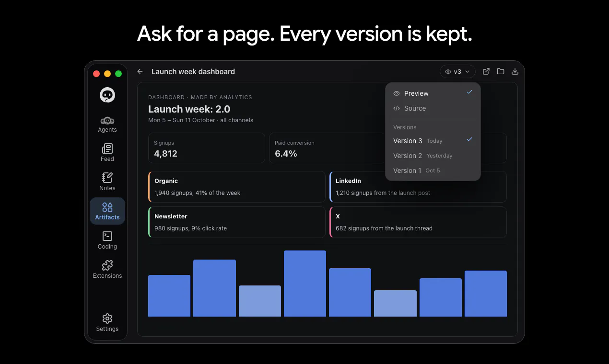Open the v3 version dropdown
The height and width of the screenshot is (364, 609).
click(x=457, y=71)
